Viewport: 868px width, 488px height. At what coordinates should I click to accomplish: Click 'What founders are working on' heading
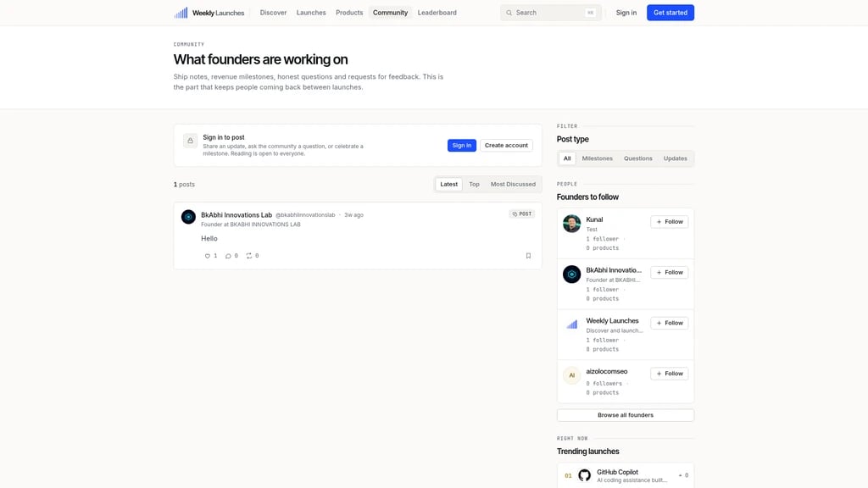point(261,59)
